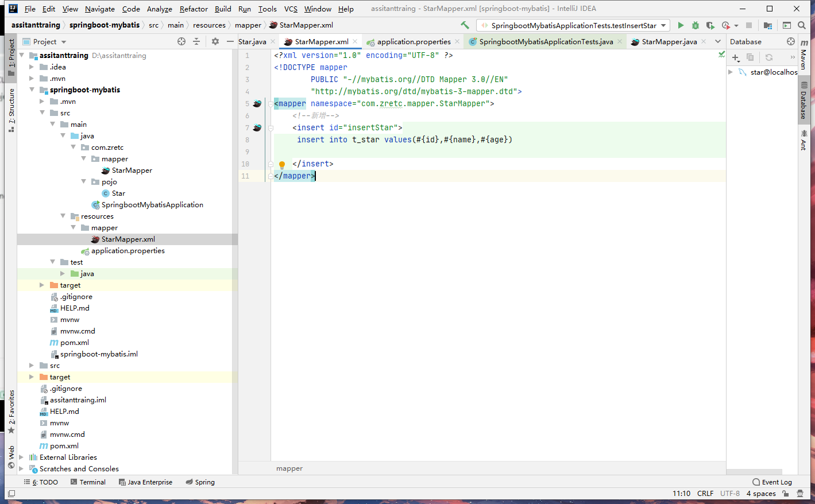Viewport: 815px width, 504px height.
Task: Open the Refactor menu
Action: pyautogui.click(x=194, y=9)
